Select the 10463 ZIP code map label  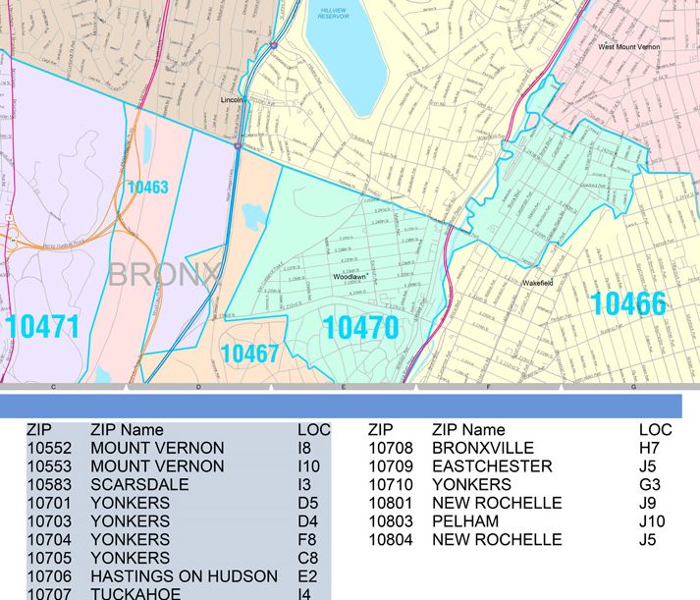[147, 187]
